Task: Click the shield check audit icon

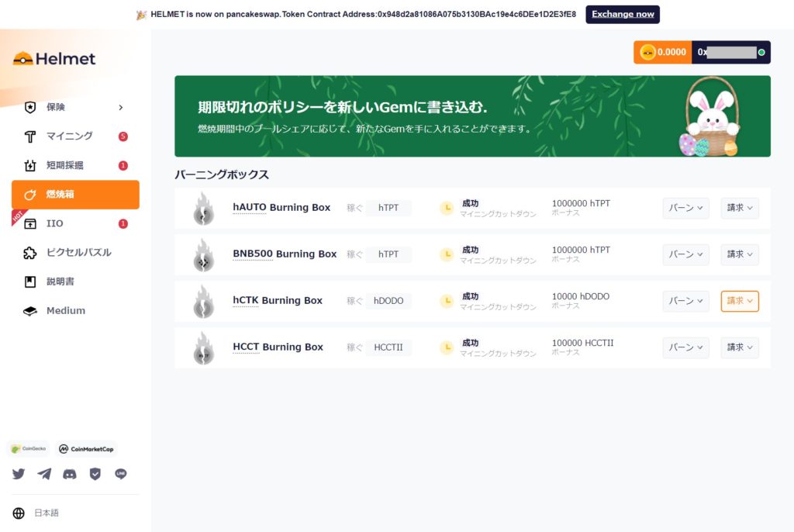Action: [95, 474]
